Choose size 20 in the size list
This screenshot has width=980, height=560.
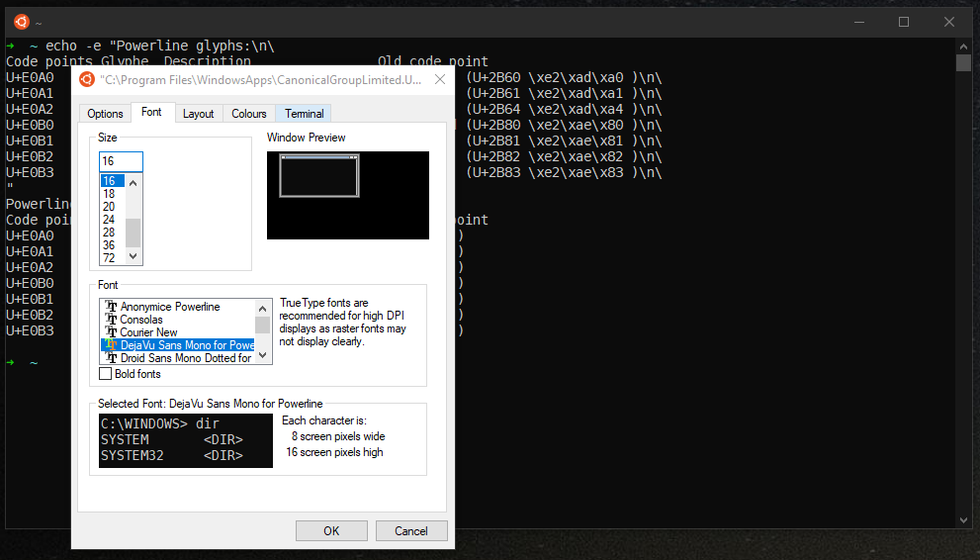point(113,206)
